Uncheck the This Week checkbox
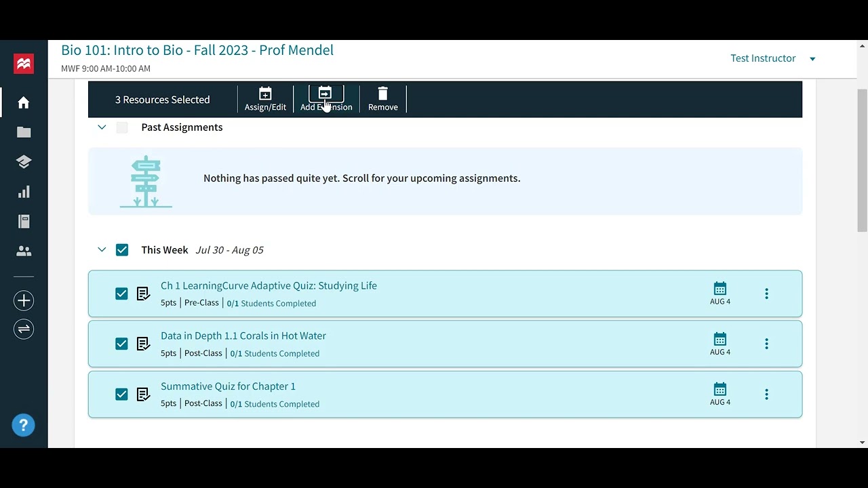This screenshot has width=868, height=488. point(122,250)
